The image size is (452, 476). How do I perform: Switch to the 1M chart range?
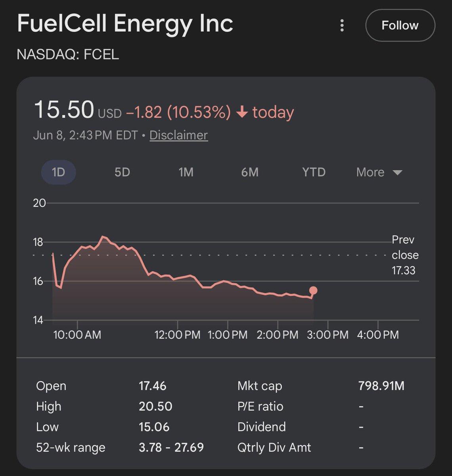pyautogui.click(x=186, y=172)
